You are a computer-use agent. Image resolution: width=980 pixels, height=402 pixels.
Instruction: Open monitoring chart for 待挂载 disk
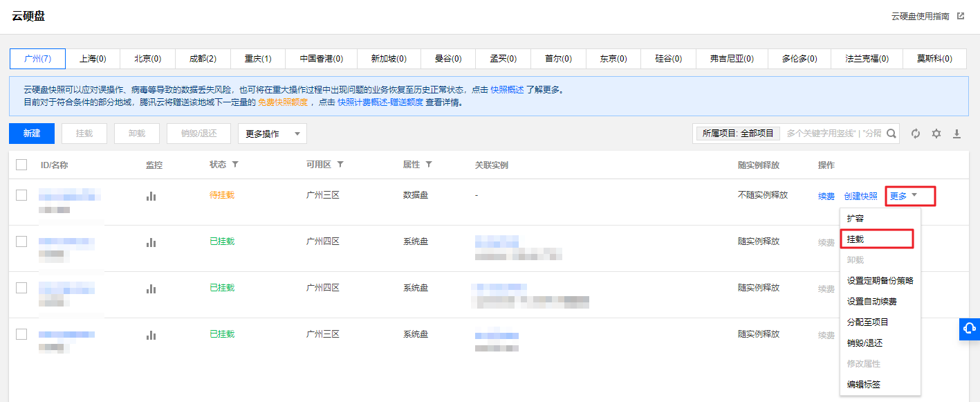click(x=151, y=196)
